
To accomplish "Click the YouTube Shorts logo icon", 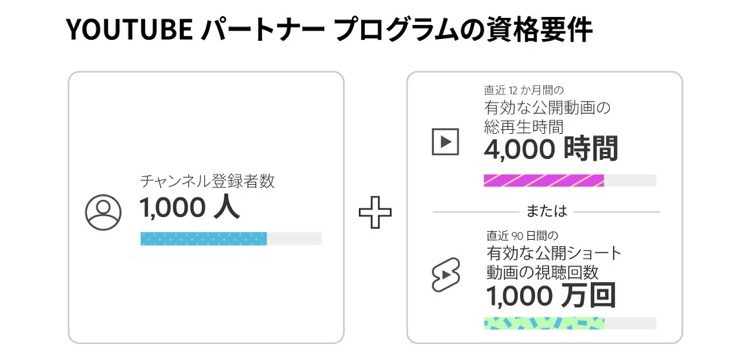I will coord(445,275).
